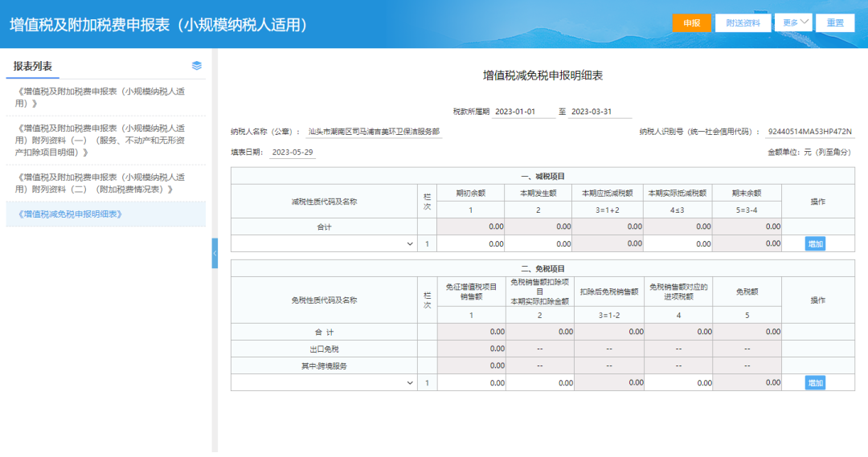Click 出口免税 row sales amount cell
The width and height of the screenshot is (868, 457).
[x=472, y=349]
